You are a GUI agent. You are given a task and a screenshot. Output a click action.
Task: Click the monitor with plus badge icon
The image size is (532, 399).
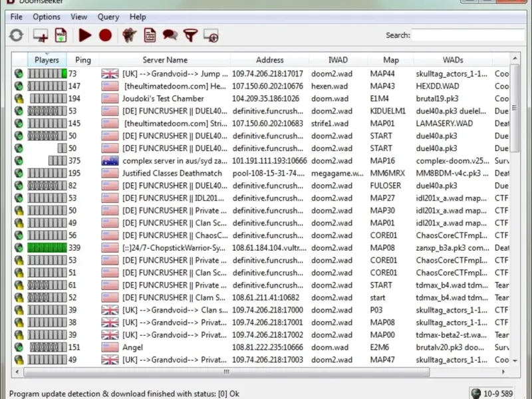pyautogui.click(x=211, y=36)
